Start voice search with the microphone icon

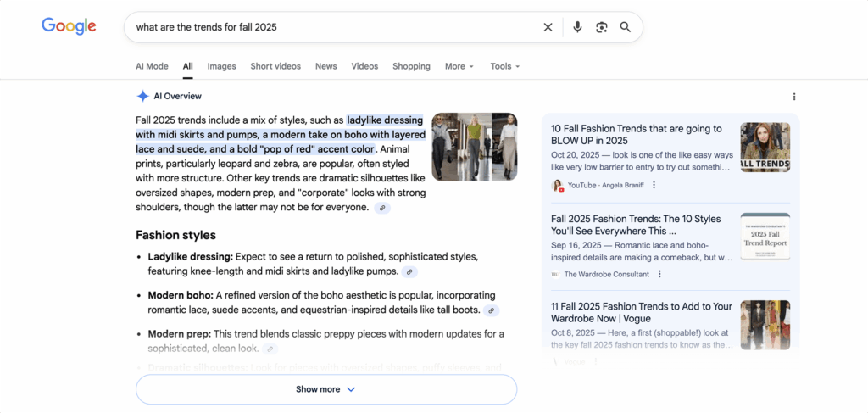577,27
